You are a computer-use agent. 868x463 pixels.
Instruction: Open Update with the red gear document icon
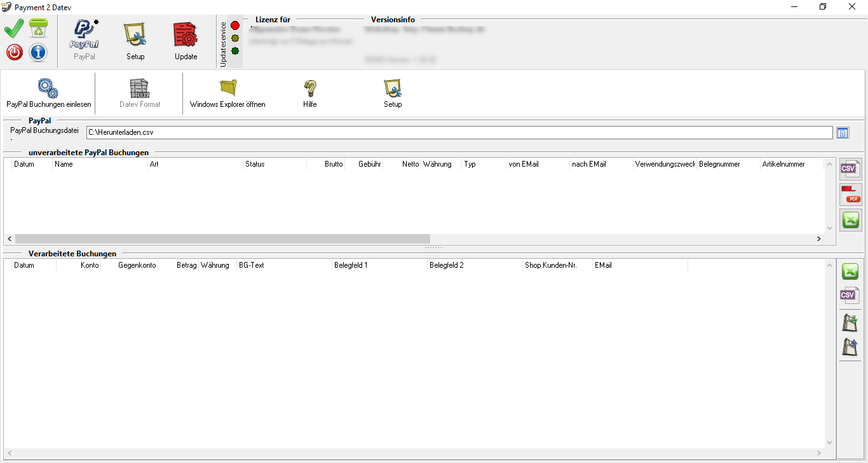(x=186, y=41)
